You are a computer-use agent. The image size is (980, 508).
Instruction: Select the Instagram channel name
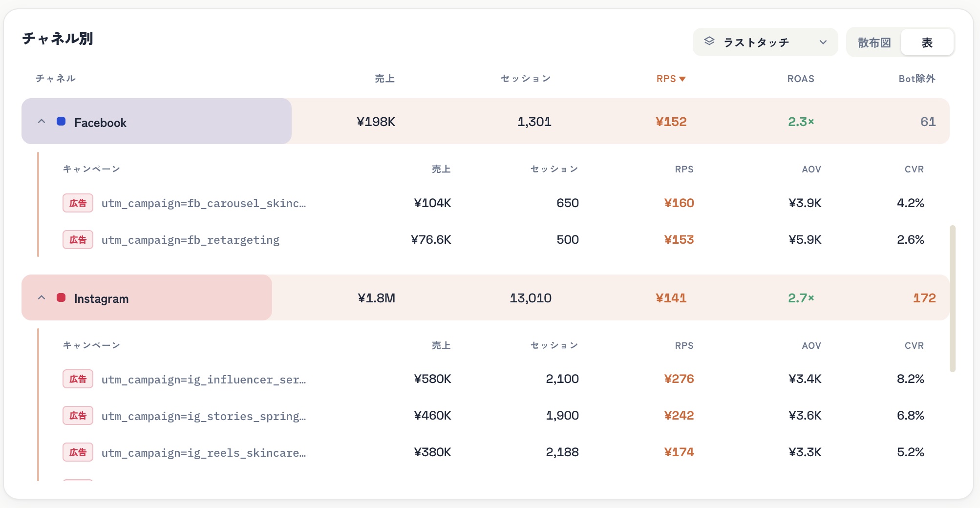(x=101, y=299)
